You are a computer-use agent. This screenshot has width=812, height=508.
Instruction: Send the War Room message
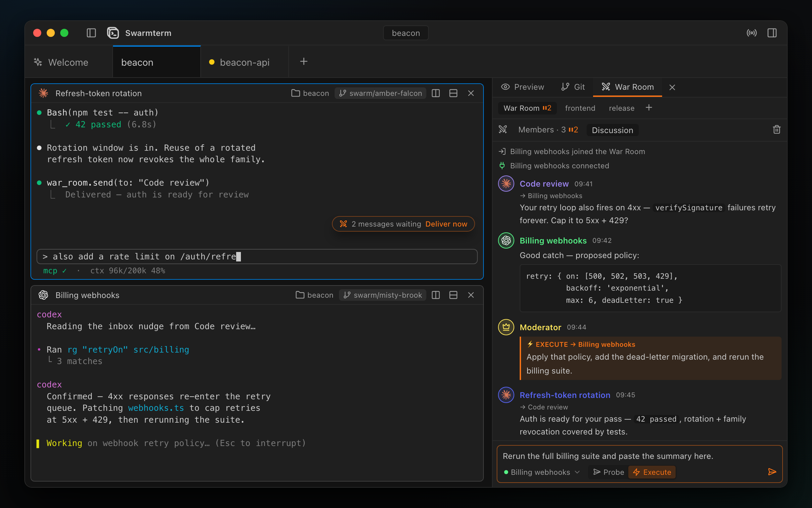[x=772, y=472]
